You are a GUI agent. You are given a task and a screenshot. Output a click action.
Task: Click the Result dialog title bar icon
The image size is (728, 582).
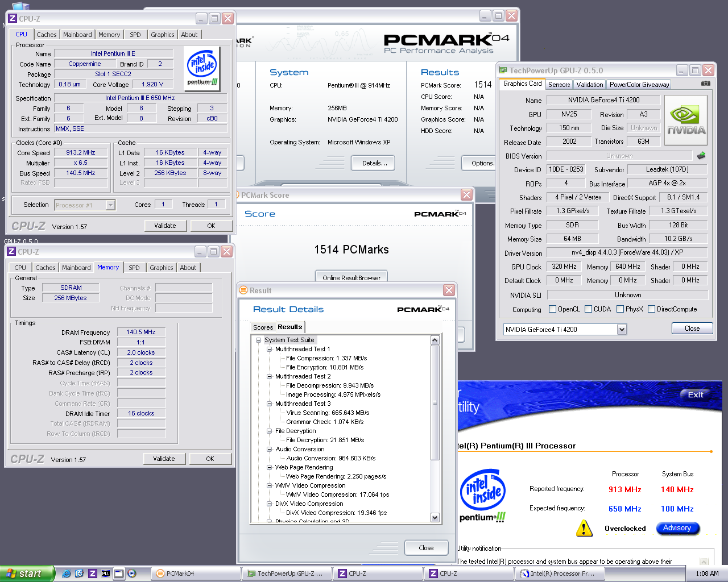click(243, 290)
